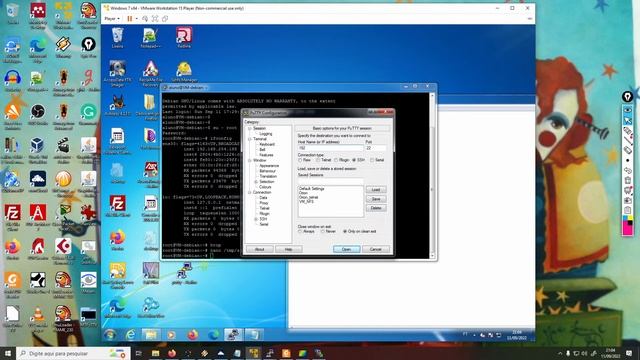Screen dimensions: 640x360
Task: Click Windows 7 Start orb in VM
Action: (109, 335)
